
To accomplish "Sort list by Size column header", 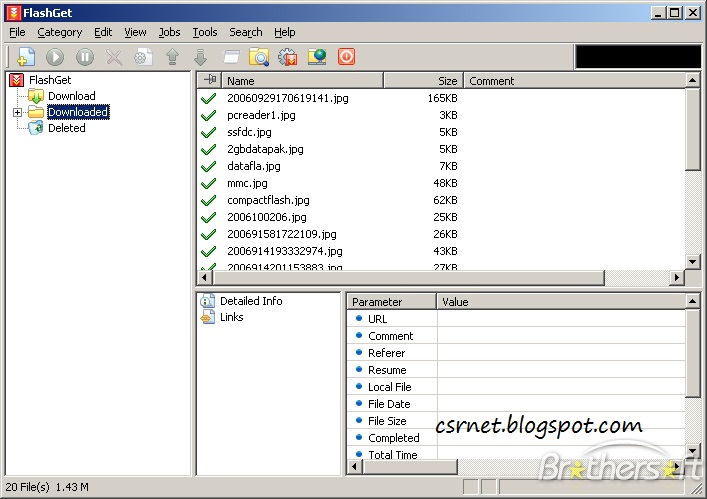I will tap(423, 81).
